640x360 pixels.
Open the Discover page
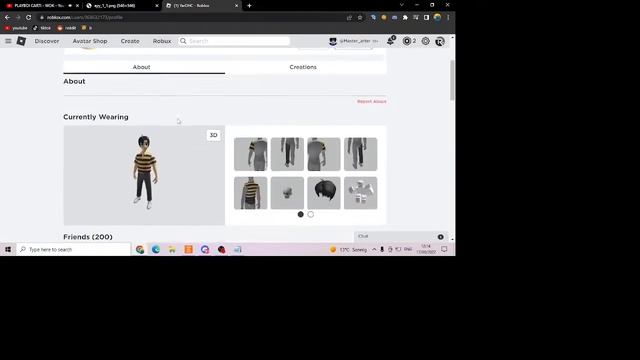[x=47, y=41]
